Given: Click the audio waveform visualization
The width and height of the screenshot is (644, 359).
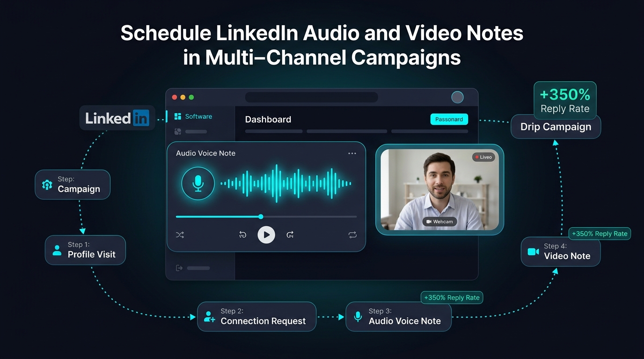Looking at the screenshot, I should point(285,183).
